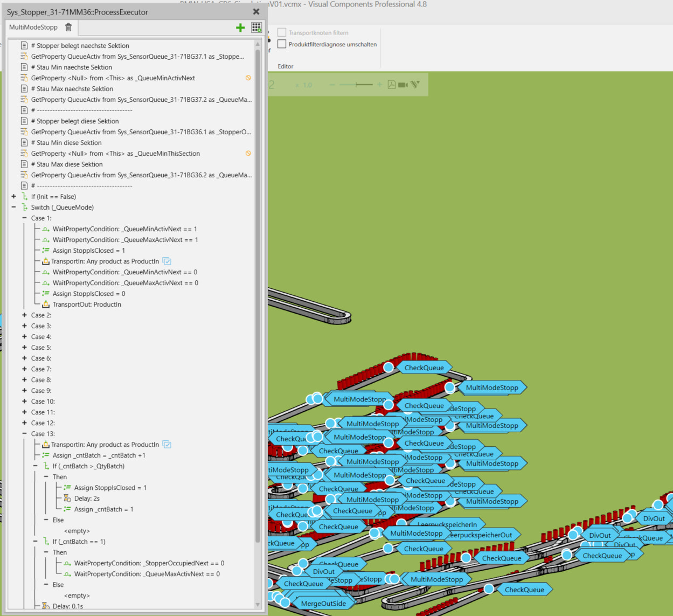Click the playback speed slider
The height and width of the screenshot is (616, 673).
click(357, 85)
